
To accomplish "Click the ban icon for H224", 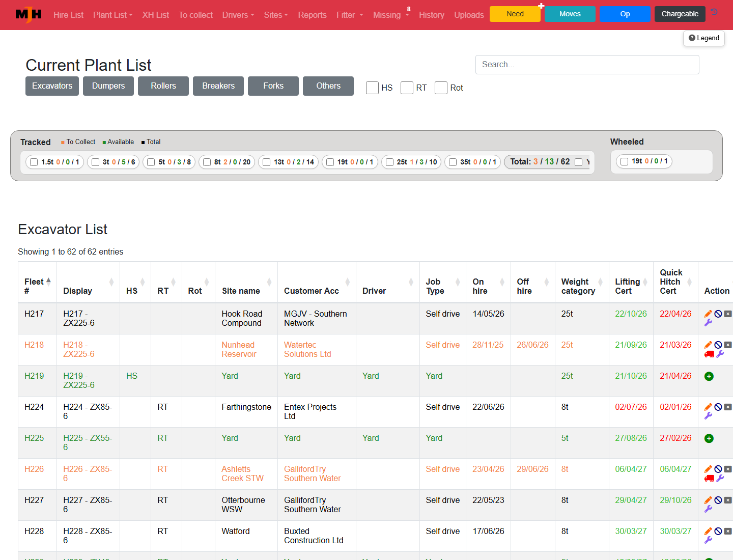I will tap(718, 407).
